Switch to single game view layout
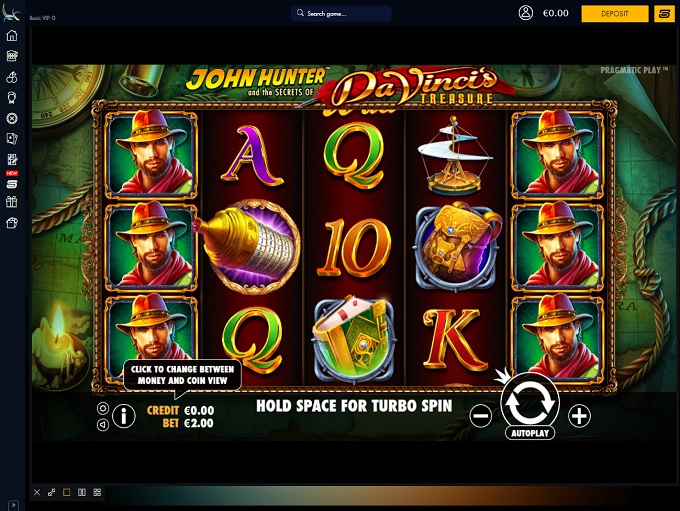 point(66,492)
